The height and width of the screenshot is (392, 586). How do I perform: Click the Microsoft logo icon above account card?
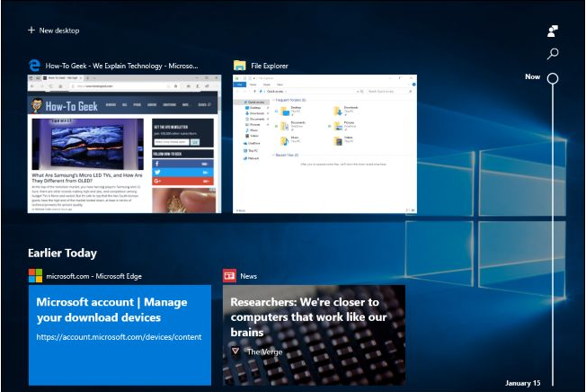[x=36, y=276]
